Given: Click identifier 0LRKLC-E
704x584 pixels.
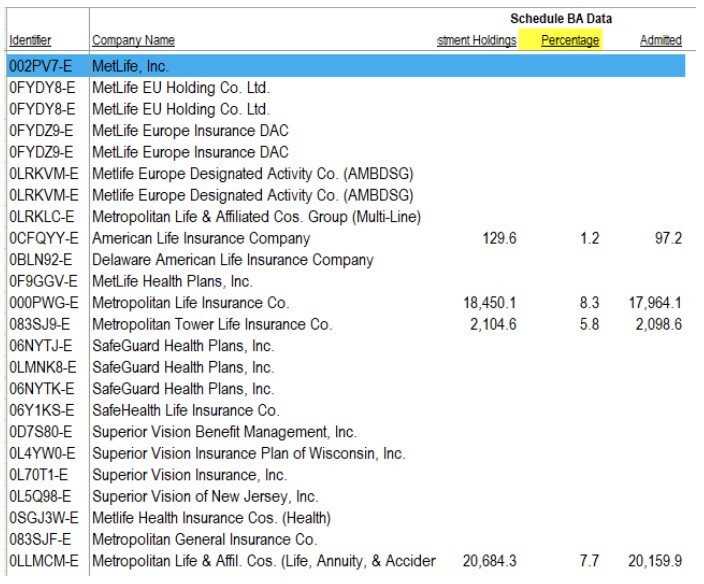Looking at the screenshot, I should coord(41,217).
